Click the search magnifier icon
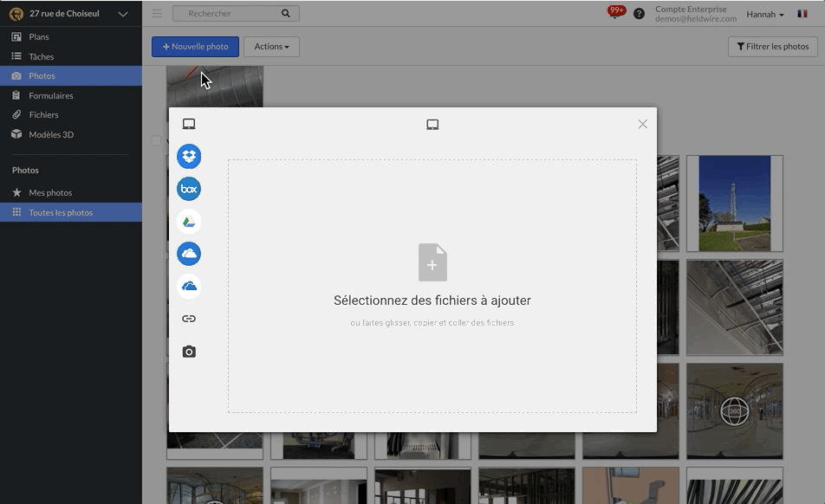The image size is (825, 504). point(286,13)
